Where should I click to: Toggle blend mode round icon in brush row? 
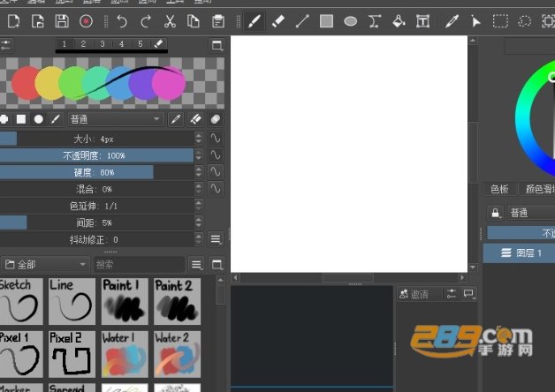tap(216, 119)
